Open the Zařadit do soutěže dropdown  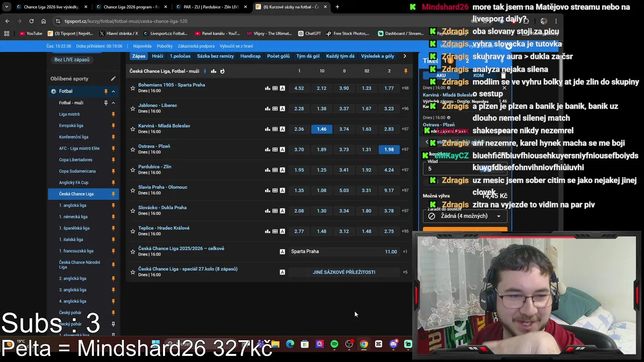click(x=465, y=216)
